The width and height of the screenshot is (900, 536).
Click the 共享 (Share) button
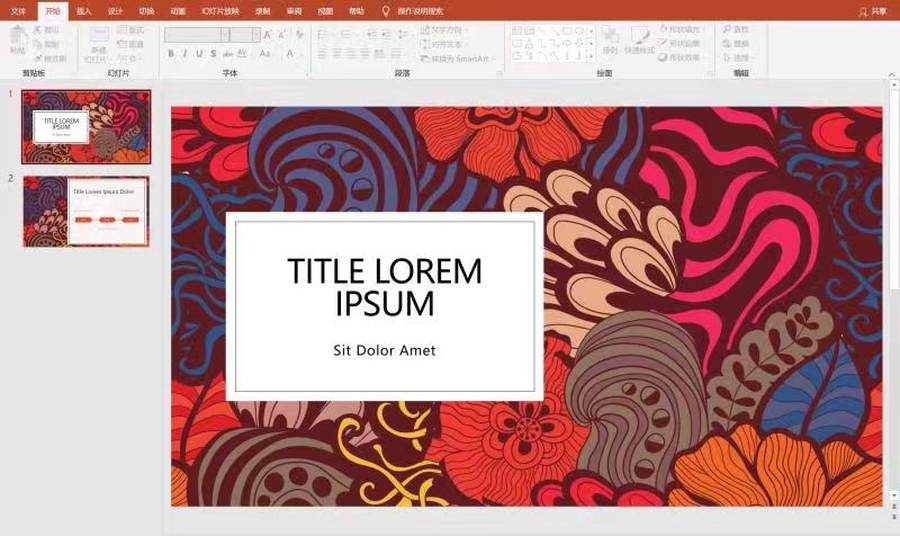872,11
